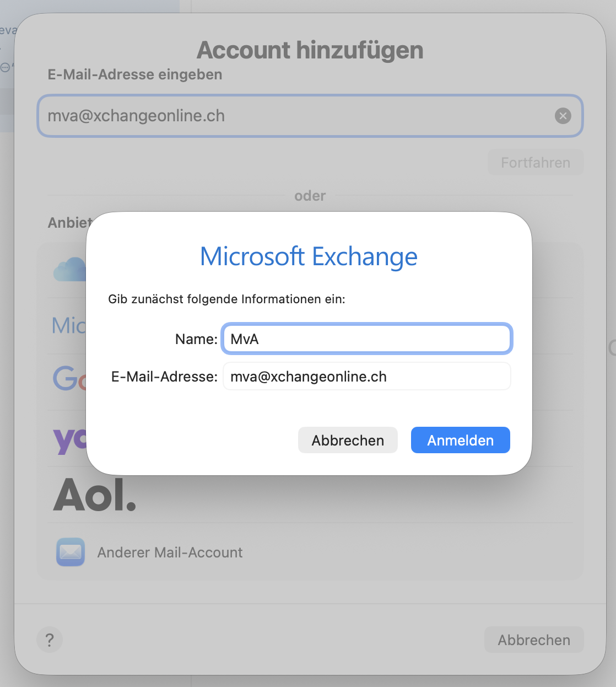Focus the Name field containing MvA

point(367,339)
